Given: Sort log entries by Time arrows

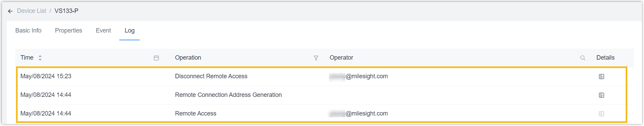Looking at the screenshot, I should click(40, 58).
